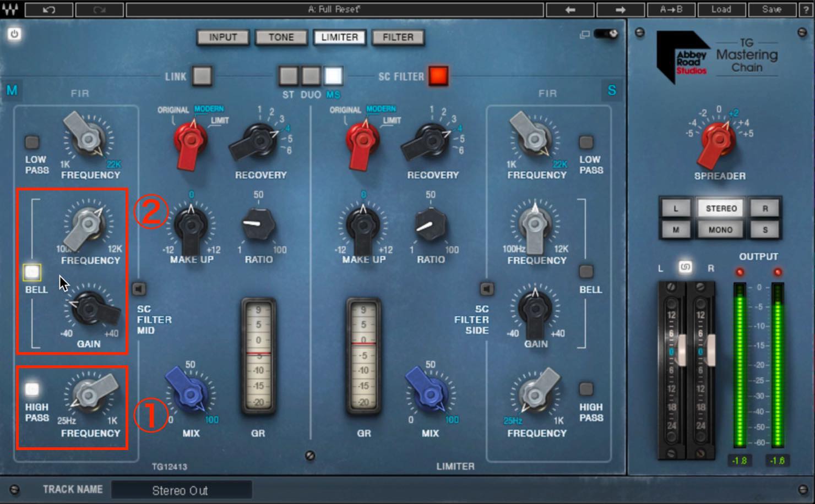Select the R monitor button
The width and height of the screenshot is (815, 504).
tap(765, 209)
